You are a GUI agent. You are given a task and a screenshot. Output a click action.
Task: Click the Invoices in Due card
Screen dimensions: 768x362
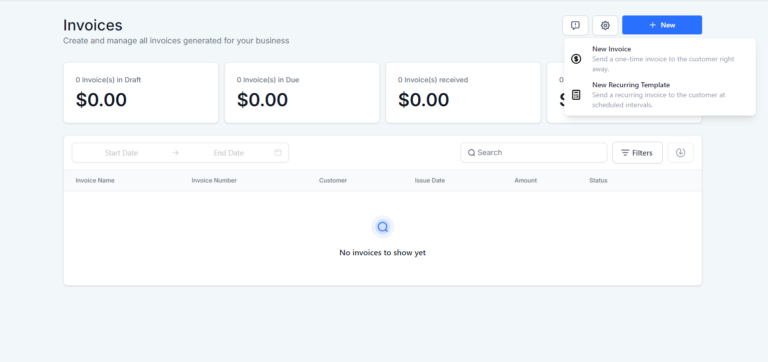(302, 93)
